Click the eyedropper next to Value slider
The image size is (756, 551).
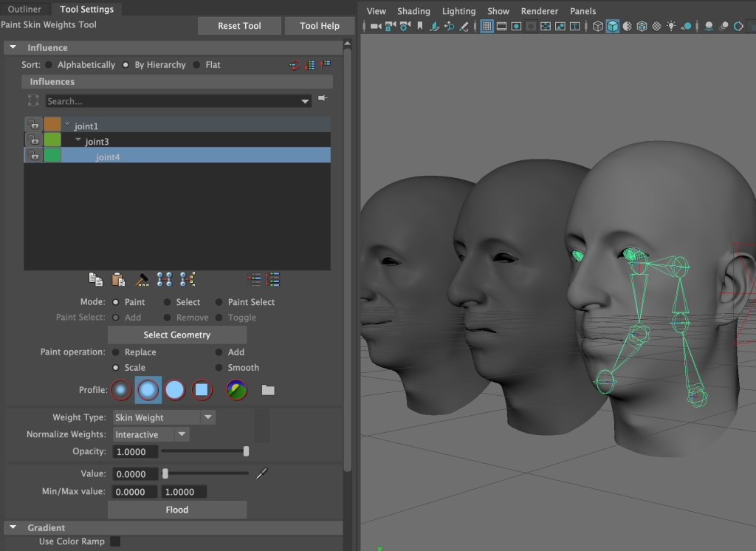(x=261, y=474)
